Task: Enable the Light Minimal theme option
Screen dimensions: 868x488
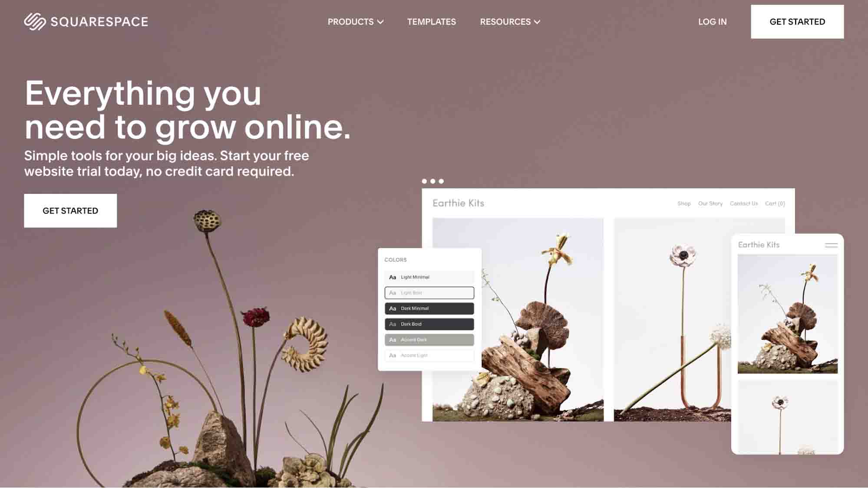Action: 429,277
